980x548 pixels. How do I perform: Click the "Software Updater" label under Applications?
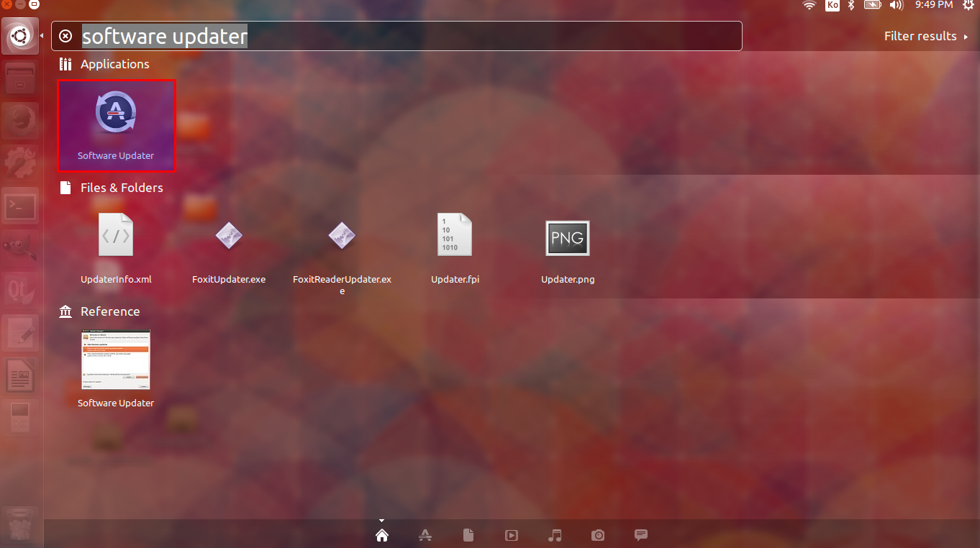tap(116, 155)
